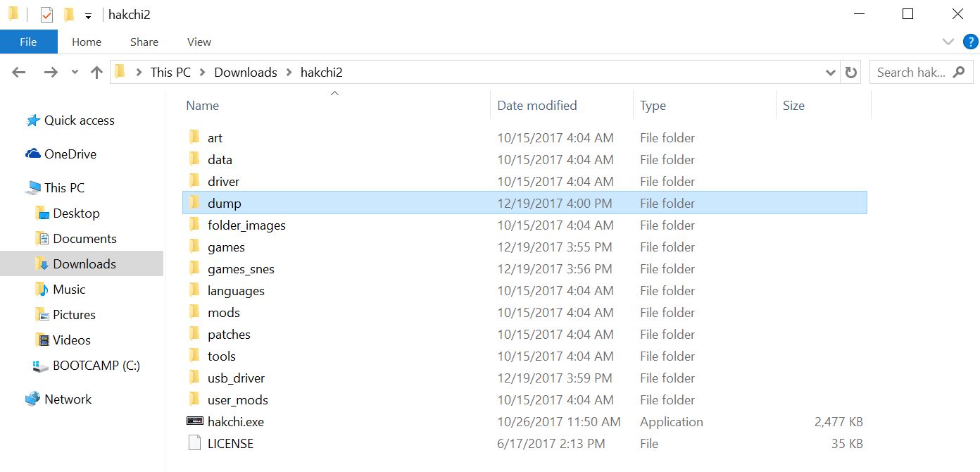
Task: Switch to the Share ribbon tab
Action: pos(144,42)
